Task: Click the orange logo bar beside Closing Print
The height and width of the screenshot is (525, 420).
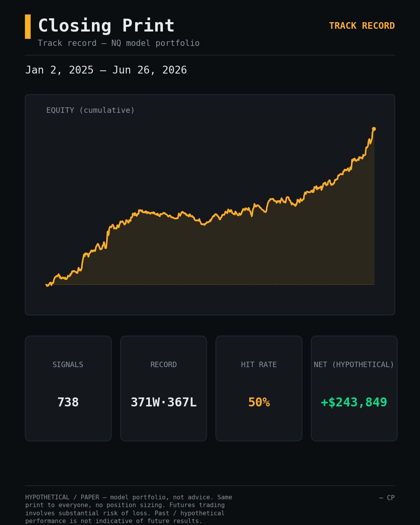Action: tap(28, 26)
